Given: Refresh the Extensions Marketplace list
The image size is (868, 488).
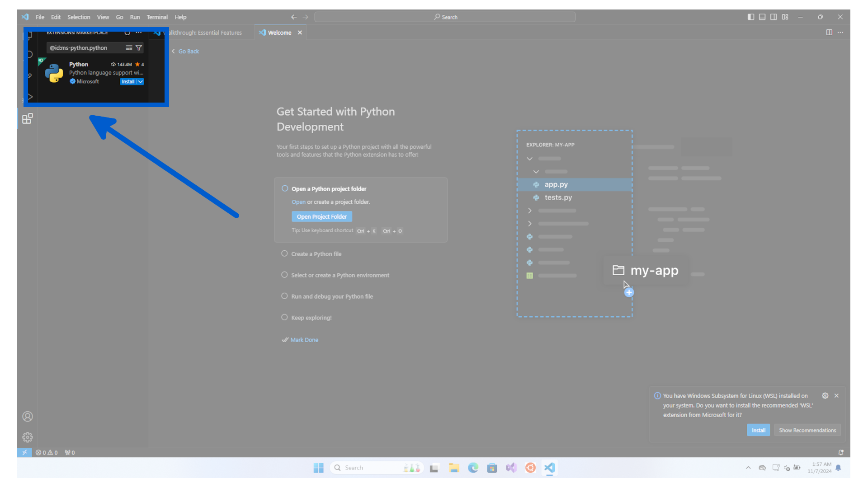Looking at the screenshot, I should [x=127, y=33].
